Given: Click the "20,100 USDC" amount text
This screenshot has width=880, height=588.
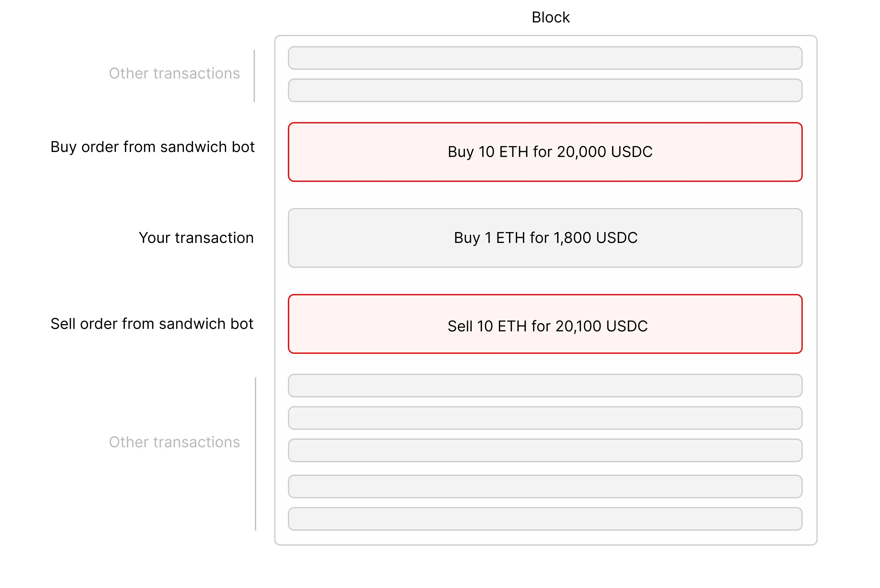Looking at the screenshot, I should point(601,326).
